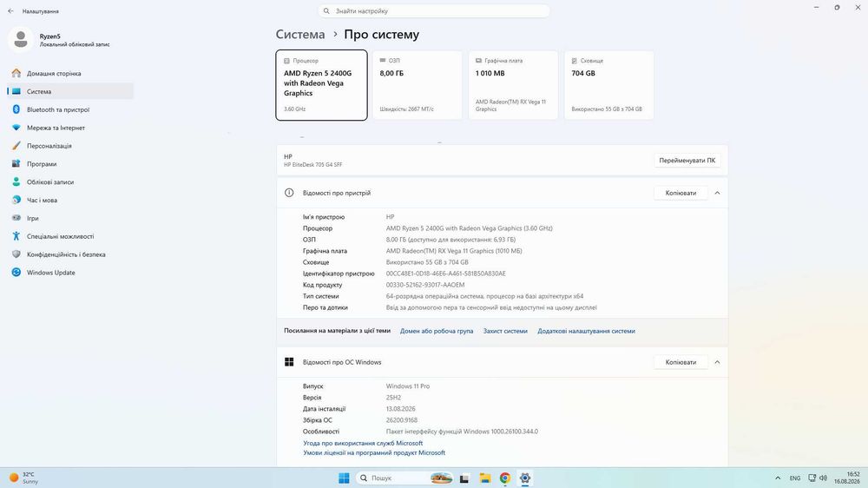Image resolution: width=868 pixels, height=488 pixels.
Task: Click the magnifier icon in settings search
Action: [x=326, y=11]
